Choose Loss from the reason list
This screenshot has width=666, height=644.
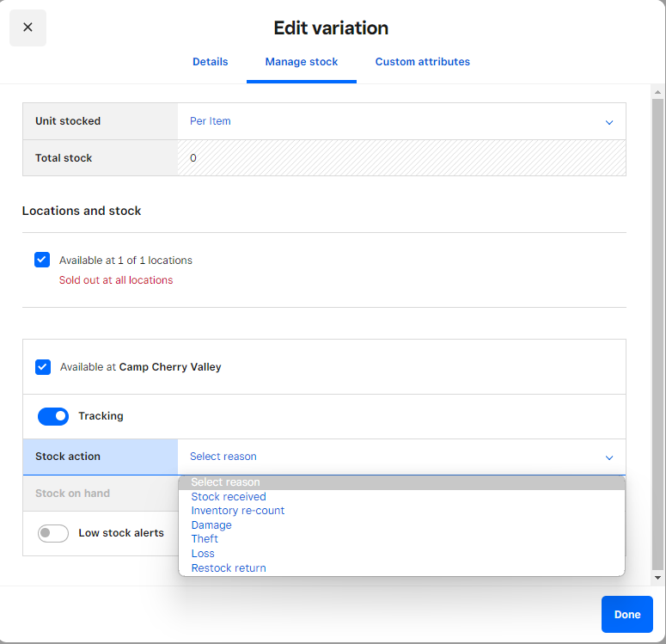coord(401,554)
